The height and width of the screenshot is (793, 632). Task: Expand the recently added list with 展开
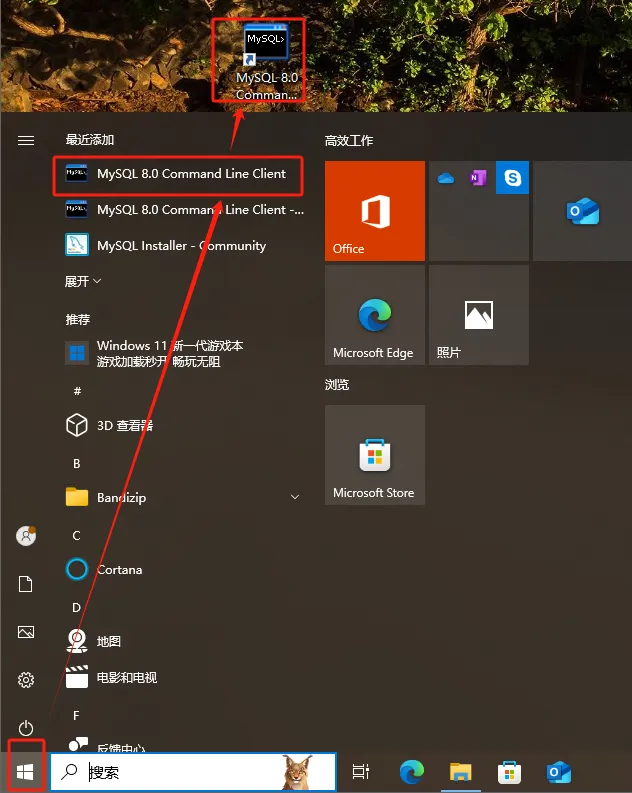click(83, 281)
